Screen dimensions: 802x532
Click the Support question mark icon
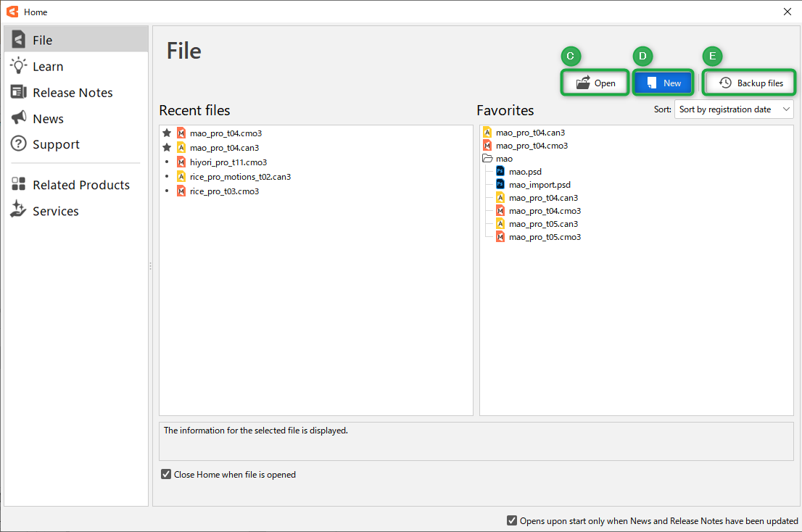19,144
